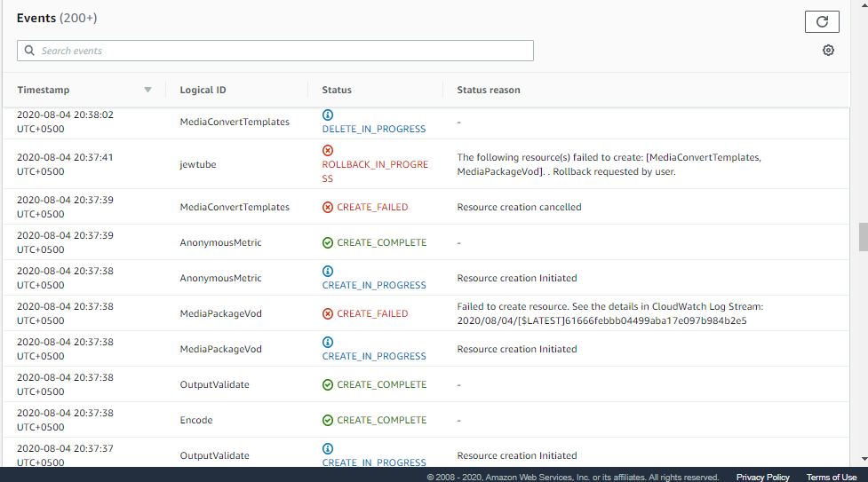Open the Terms of Use link
The image size is (868, 482).
pos(831,477)
